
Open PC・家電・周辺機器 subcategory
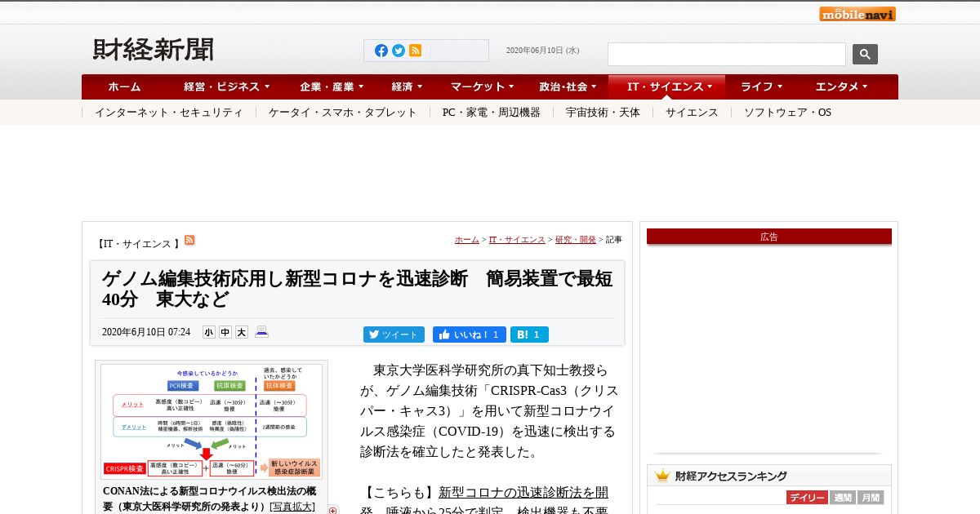tap(492, 113)
